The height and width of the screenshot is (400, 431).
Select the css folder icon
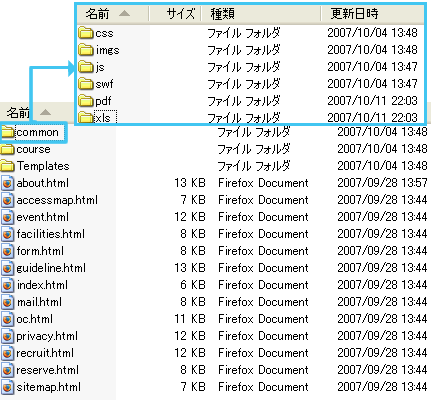[86, 33]
